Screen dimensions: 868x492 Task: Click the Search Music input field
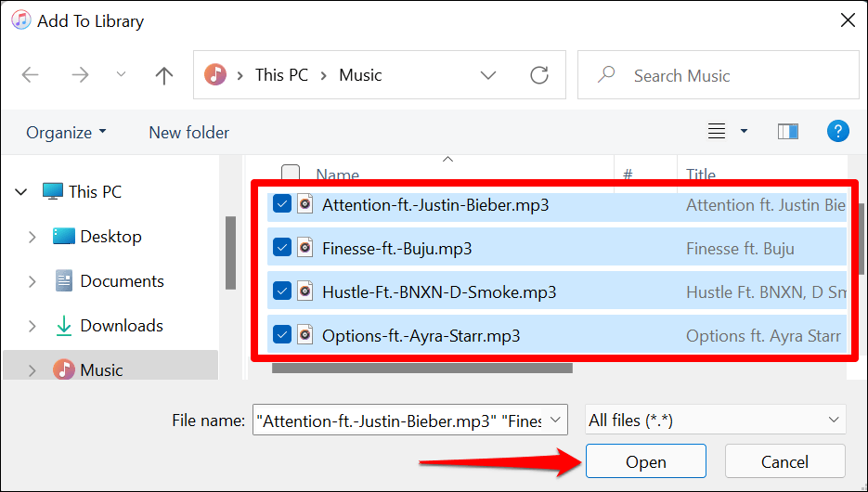(724, 75)
